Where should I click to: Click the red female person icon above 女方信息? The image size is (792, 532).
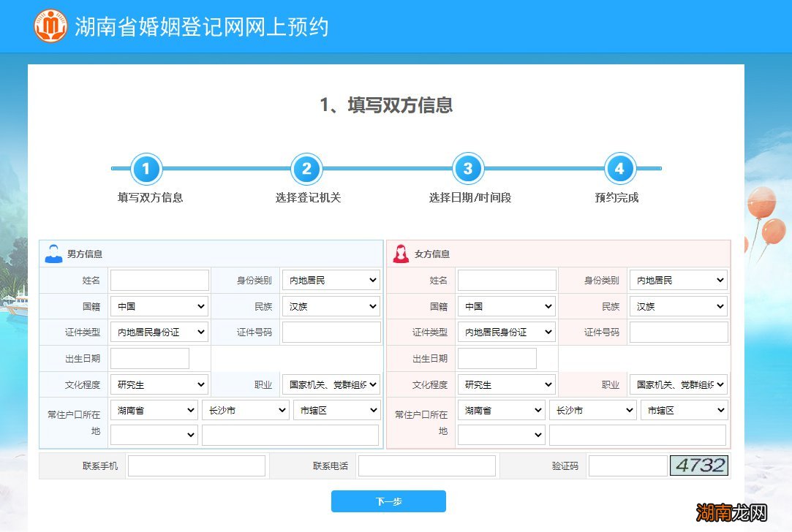(401, 252)
